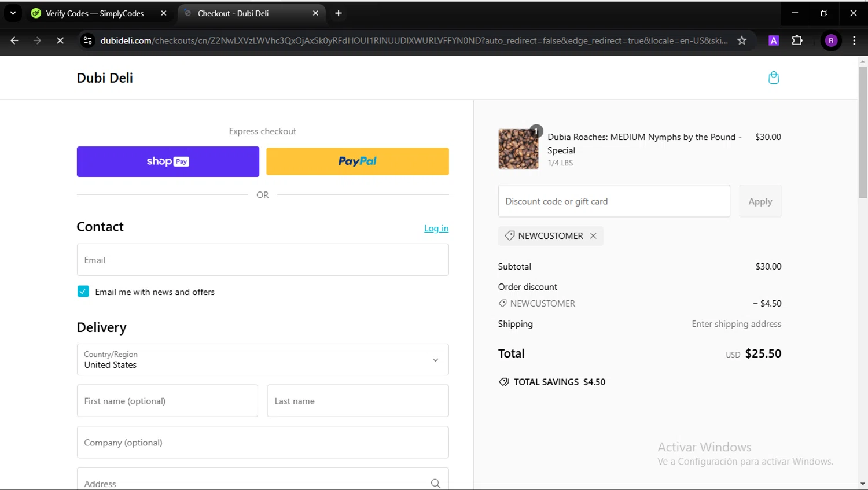The width and height of the screenshot is (868, 490).
Task: Click the Subtotal $30.00 amount
Action: [x=768, y=267]
